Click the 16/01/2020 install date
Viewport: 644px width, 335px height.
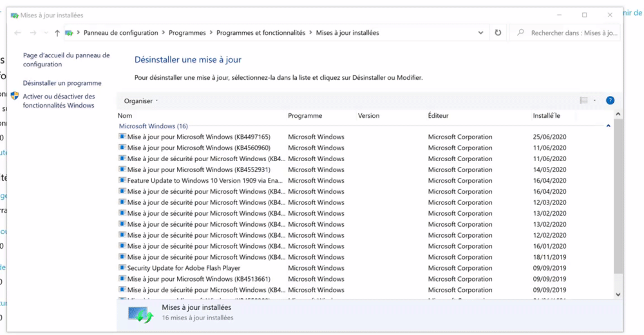click(549, 246)
